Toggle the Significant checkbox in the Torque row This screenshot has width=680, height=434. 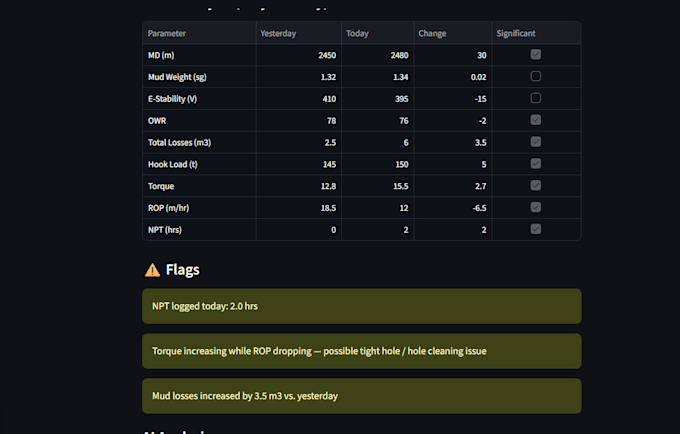point(536,185)
